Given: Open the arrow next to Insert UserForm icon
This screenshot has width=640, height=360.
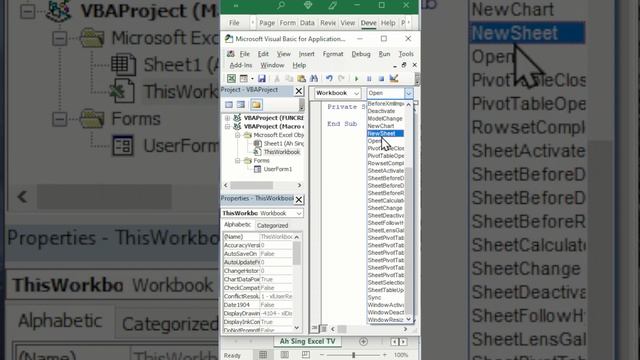Looking at the screenshot, I should click(x=252, y=78).
